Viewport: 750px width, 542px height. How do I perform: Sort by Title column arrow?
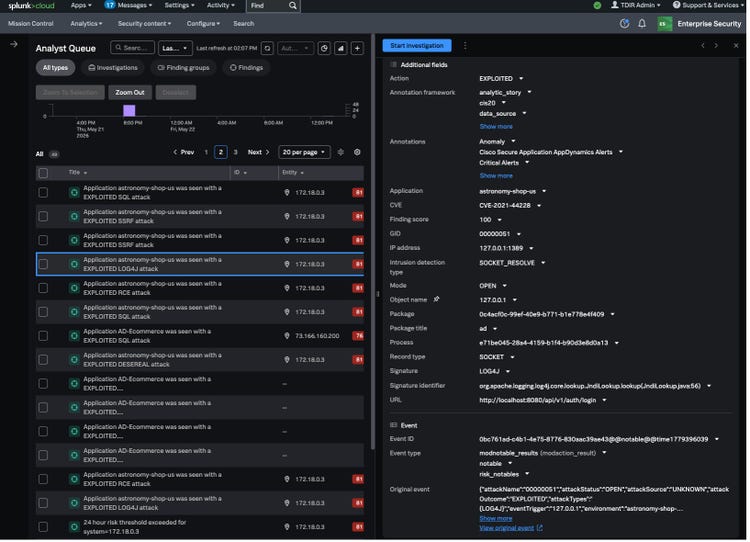[86, 173]
